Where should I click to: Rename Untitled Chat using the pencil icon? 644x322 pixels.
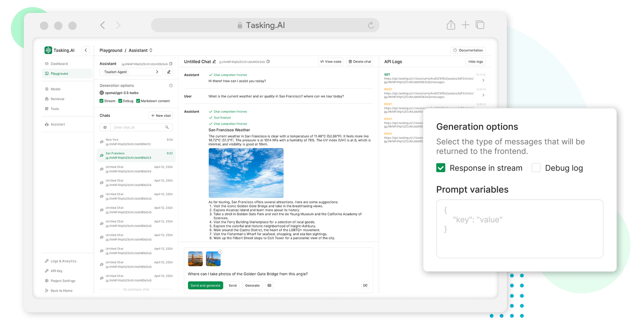[x=215, y=62]
